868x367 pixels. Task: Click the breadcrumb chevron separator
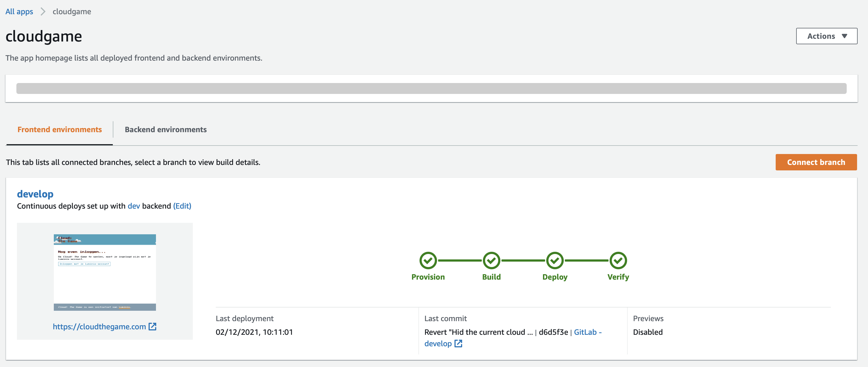(43, 11)
